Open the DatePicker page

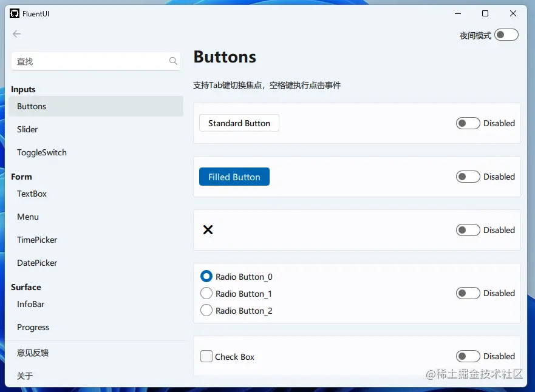coord(37,263)
